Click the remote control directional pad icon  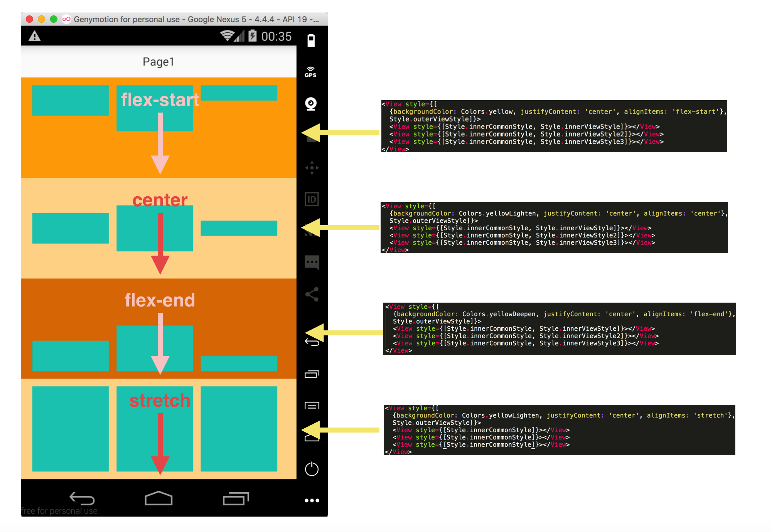(x=312, y=168)
